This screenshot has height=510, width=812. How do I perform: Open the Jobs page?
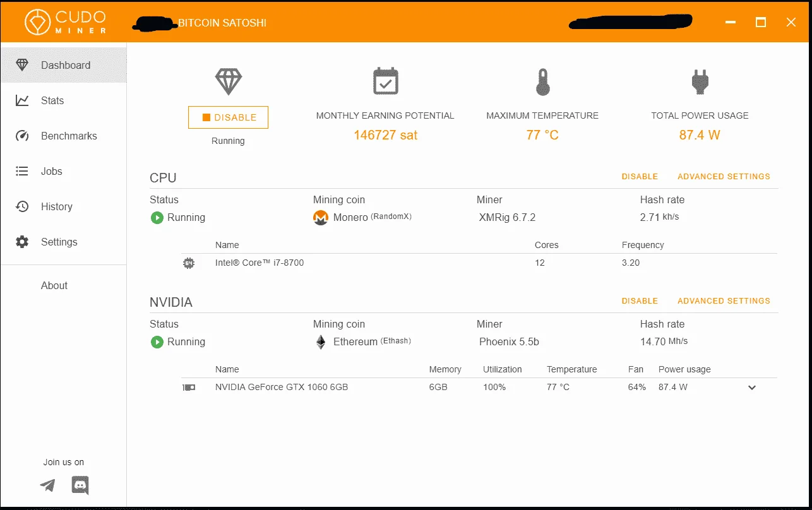coord(63,171)
